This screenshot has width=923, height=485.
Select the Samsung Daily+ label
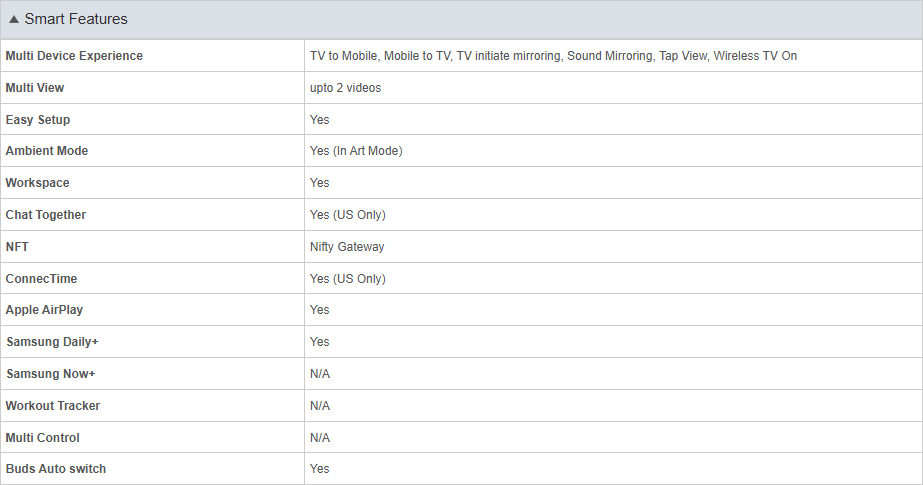click(52, 342)
